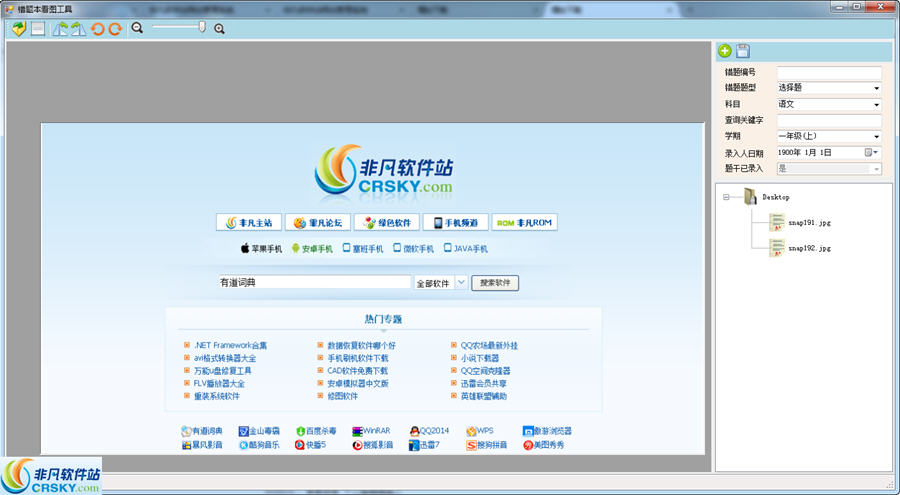
Task: Click WinRAR entry in the previewed image
Action: [371, 431]
